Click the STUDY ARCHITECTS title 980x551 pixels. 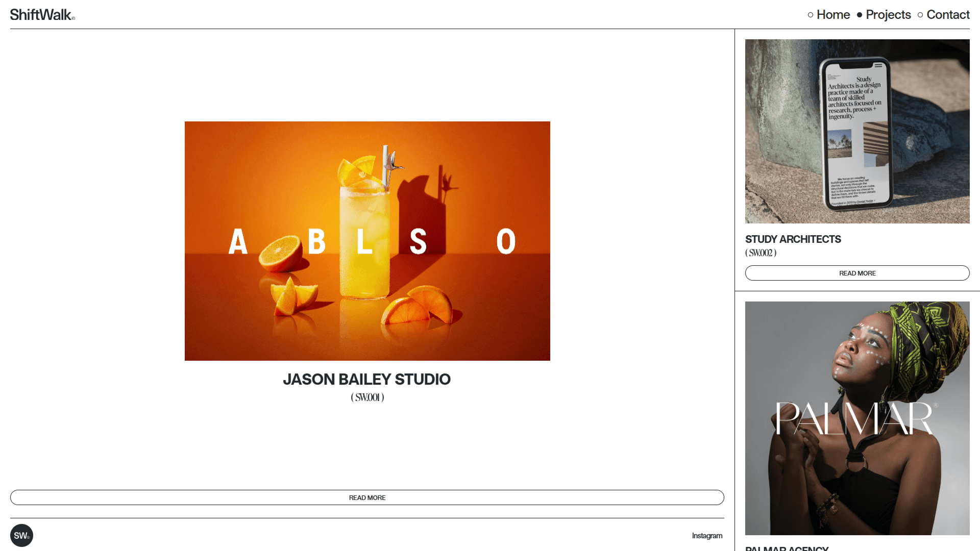coord(793,239)
